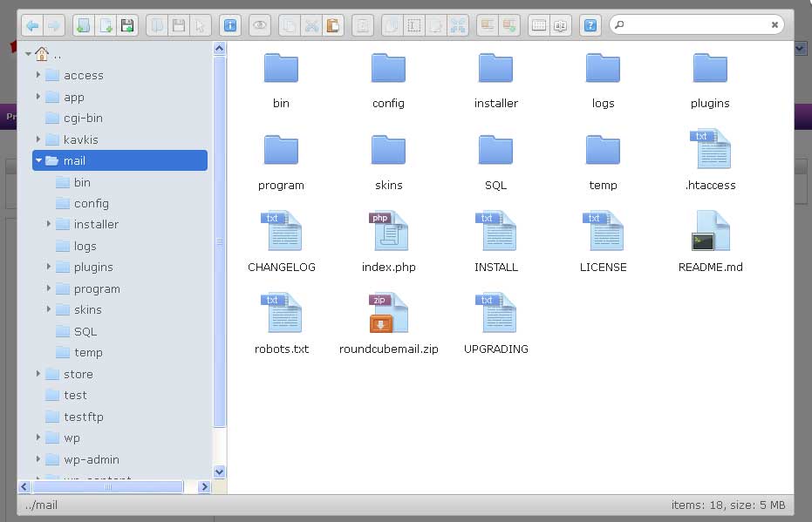Screen dimensions: 812x522
Task: Click the Create archive toolbar icon
Action: [509, 25]
